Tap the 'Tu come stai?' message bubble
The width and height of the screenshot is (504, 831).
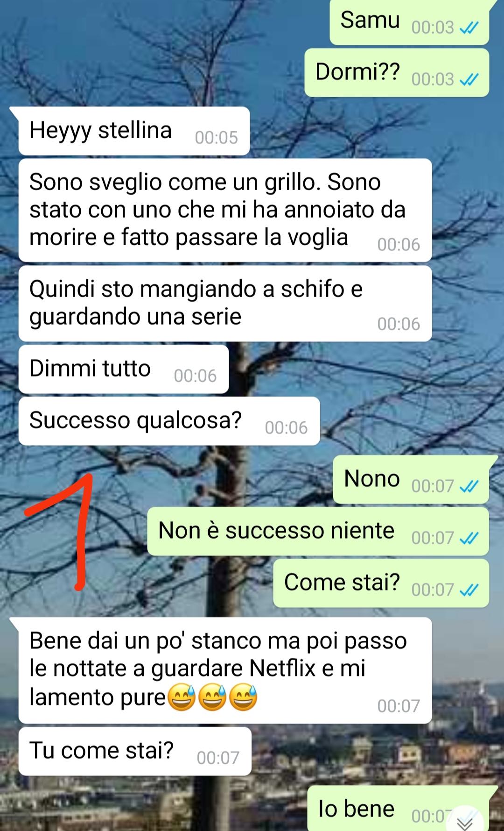(135, 751)
